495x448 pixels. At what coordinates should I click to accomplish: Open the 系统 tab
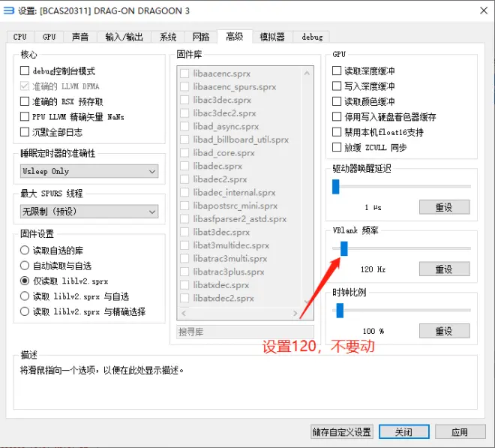click(168, 37)
